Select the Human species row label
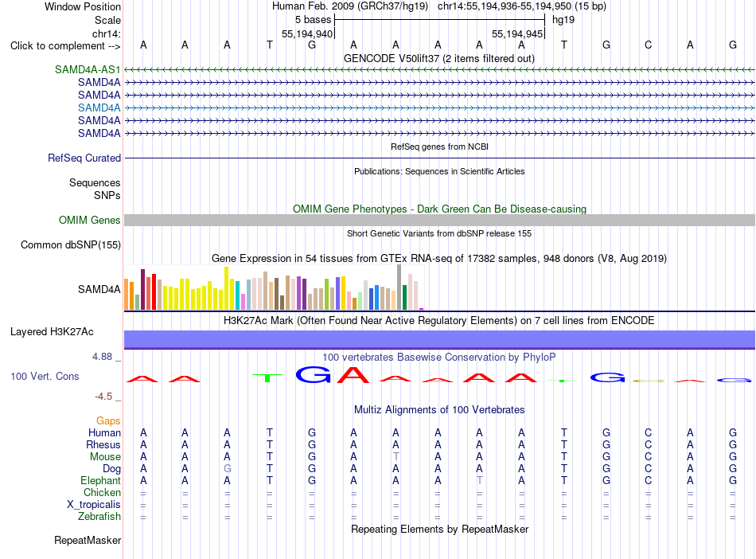Image resolution: width=756 pixels, height=559 pixels. (x=104, y=432)
